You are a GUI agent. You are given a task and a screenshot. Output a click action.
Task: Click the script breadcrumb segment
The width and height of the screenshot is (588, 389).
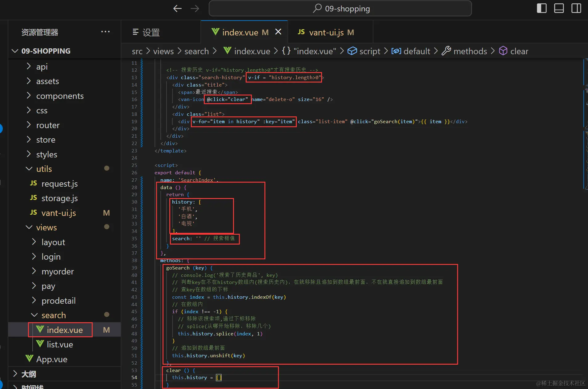[364, 51]
